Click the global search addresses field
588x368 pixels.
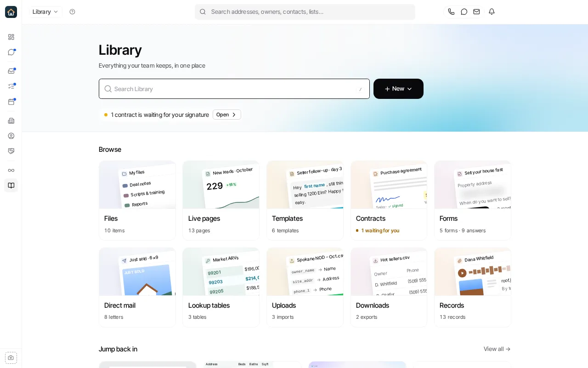pyautogui.click(x=305, y=12)
